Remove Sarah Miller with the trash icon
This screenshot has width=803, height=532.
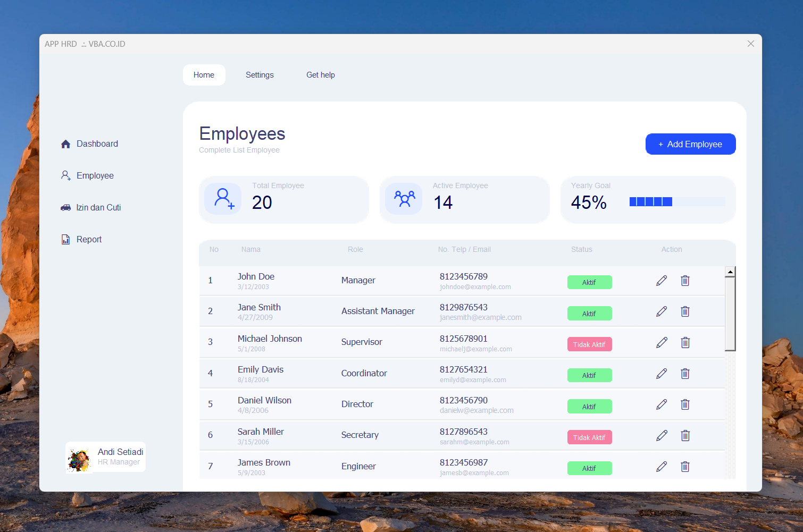[x=685, y=436]
